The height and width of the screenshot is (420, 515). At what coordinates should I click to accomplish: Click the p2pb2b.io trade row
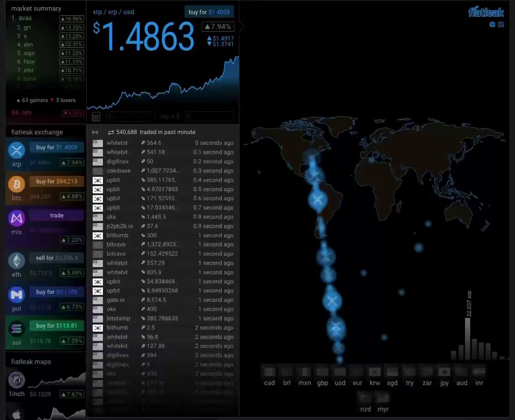pyautogui.click(x=163, y=226)
